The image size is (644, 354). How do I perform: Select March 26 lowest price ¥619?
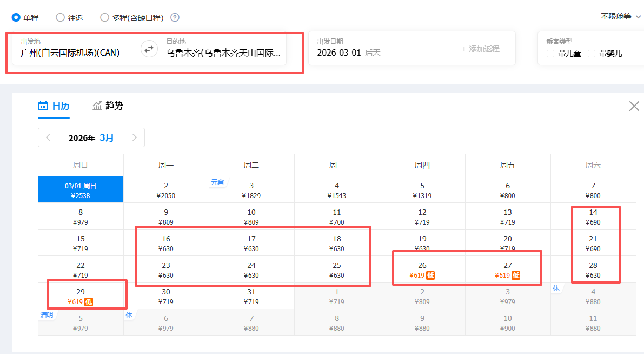click(x=422, y=270)
